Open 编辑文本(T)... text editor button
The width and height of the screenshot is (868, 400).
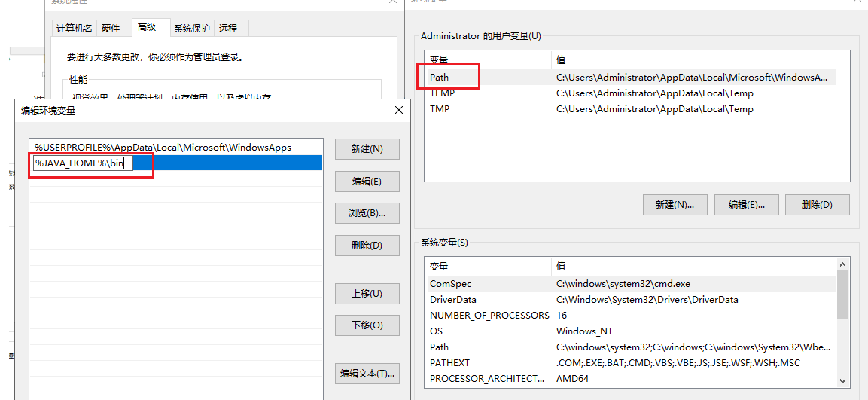367,374
